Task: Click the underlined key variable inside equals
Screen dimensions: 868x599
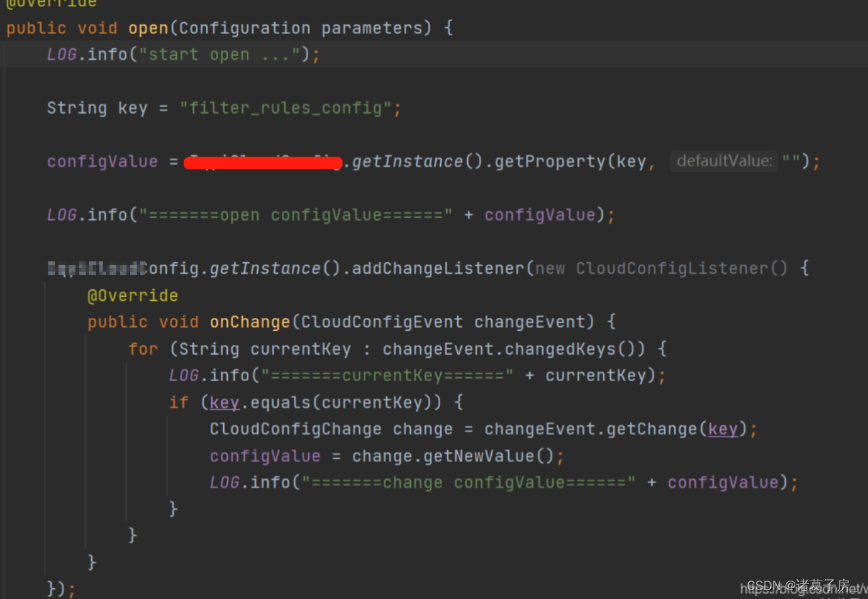Action: coord(224,402)
